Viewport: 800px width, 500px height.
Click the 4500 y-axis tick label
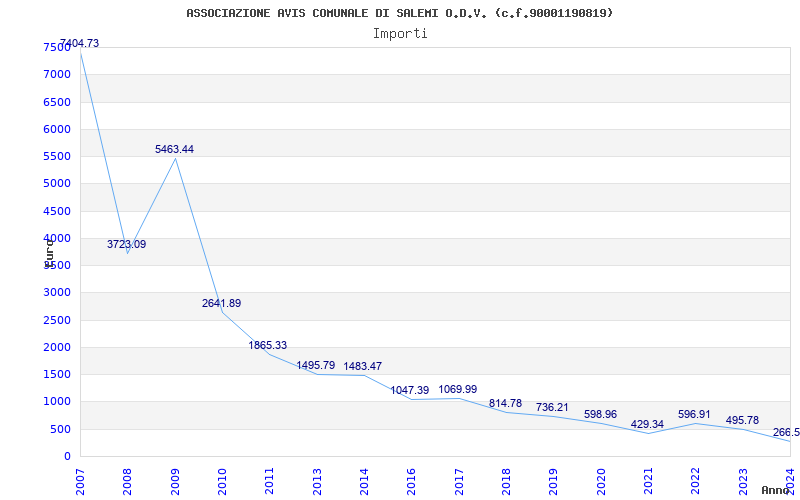[57, 211]
